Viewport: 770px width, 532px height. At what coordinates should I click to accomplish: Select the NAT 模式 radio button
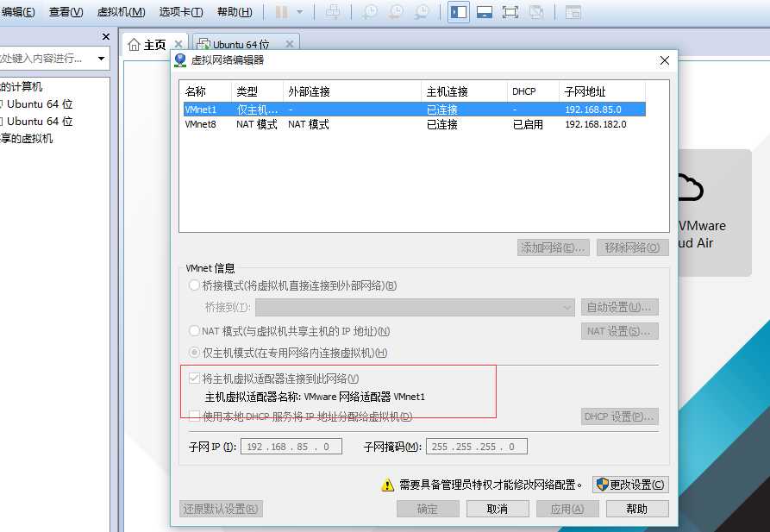click(195, 330)
